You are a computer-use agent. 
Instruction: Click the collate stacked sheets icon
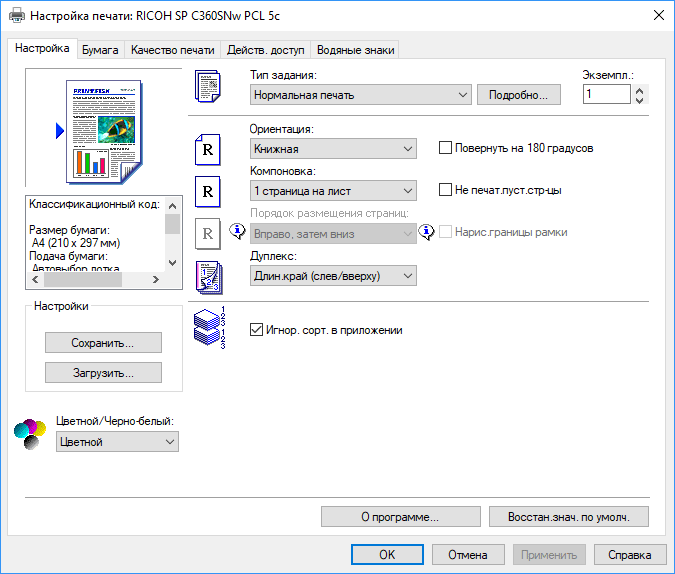pyautogui.click(x=210, y=327)
